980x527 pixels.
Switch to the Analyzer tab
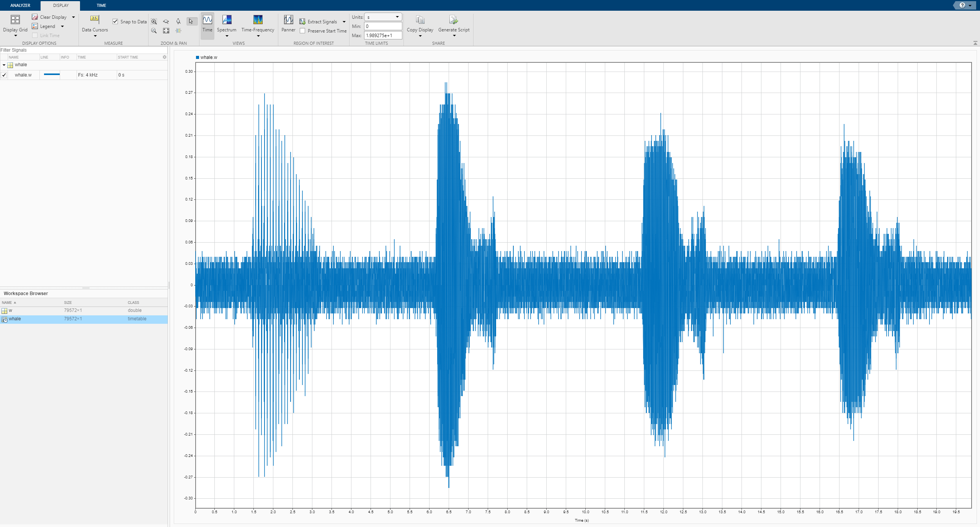click(20, 5)
